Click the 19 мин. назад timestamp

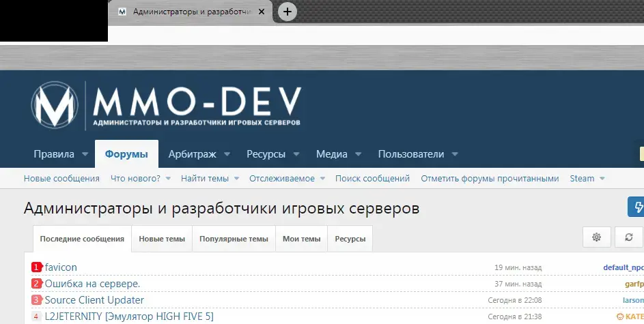(518, 267)
